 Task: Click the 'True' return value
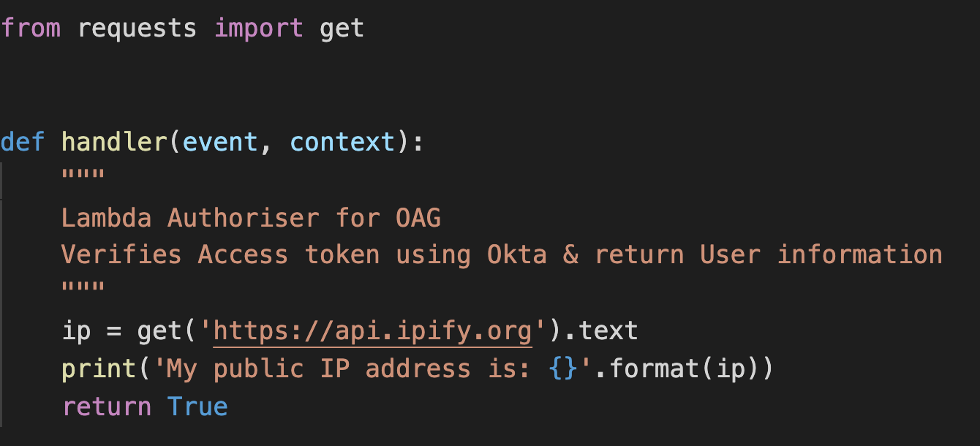tap(197, 407)
